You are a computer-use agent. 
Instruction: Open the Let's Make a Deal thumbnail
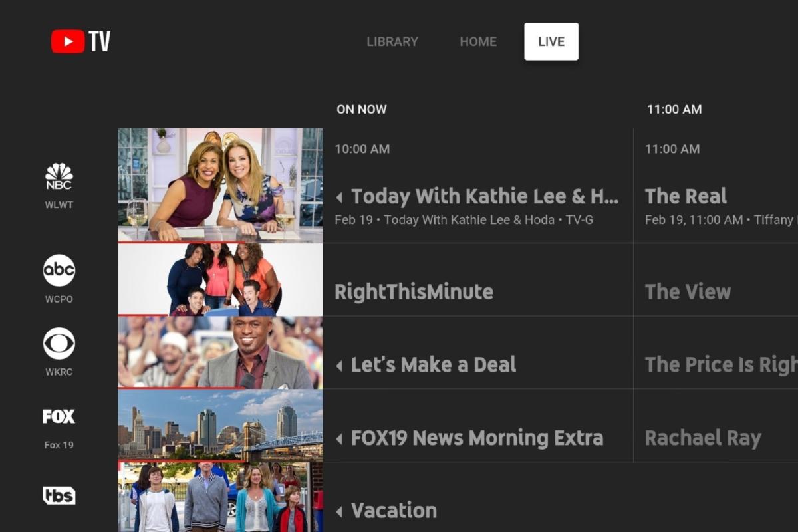[220, 352]
